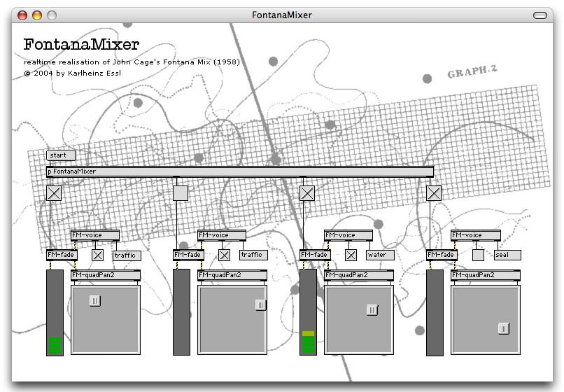Click the '© 2004 by Karlheinz Essl' text
This screenshot has height=392, width=564.
[72, 73]
